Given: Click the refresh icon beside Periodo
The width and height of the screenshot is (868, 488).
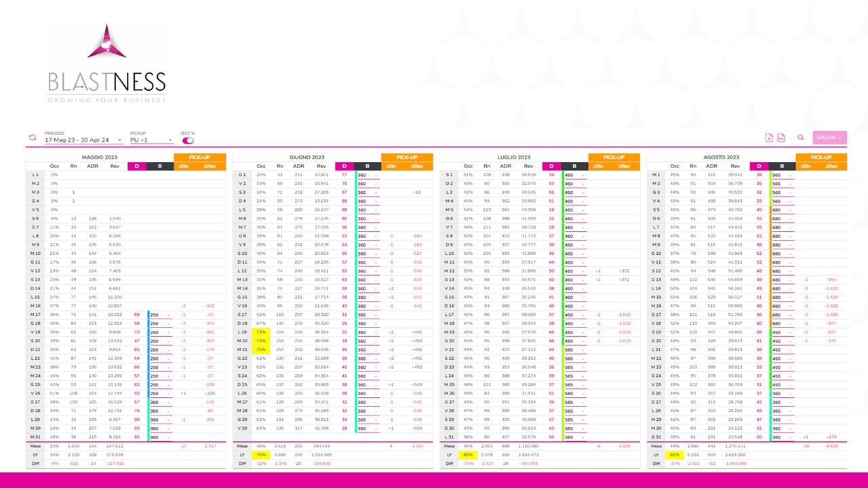Looking at the screenshot, I should pos(32,138).
